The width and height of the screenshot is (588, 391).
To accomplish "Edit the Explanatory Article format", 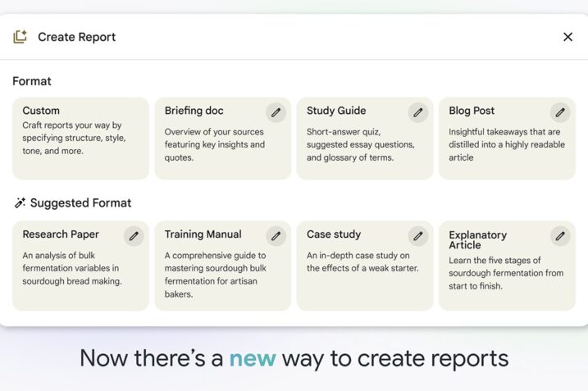I will tap(560, 236).
